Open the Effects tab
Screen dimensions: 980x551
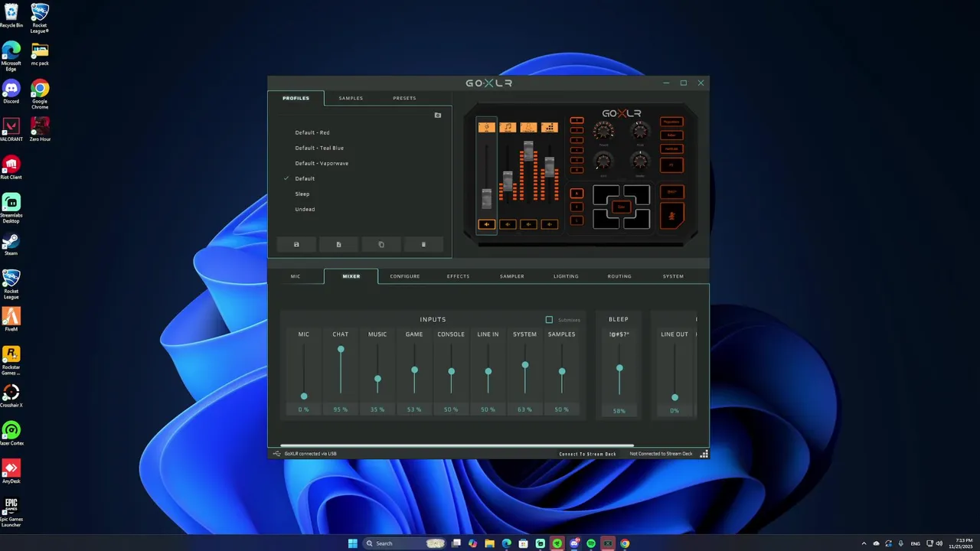(x=458, y=276)
